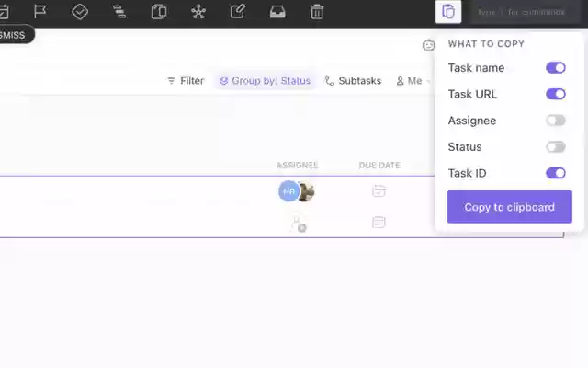Set due date with first row calendar icon
Viewport: 588px width, 368px height.
click(379, 190)
